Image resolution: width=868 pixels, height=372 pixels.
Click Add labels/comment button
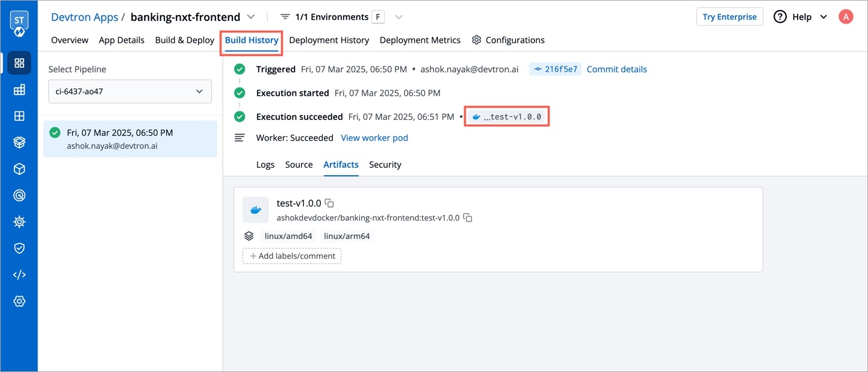pos(292,256)
